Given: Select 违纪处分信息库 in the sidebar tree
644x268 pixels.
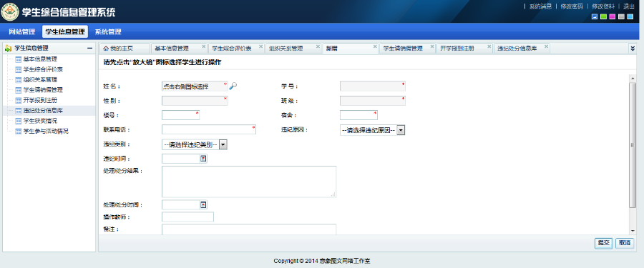Looking at the screenshot, I should [43, 110].
